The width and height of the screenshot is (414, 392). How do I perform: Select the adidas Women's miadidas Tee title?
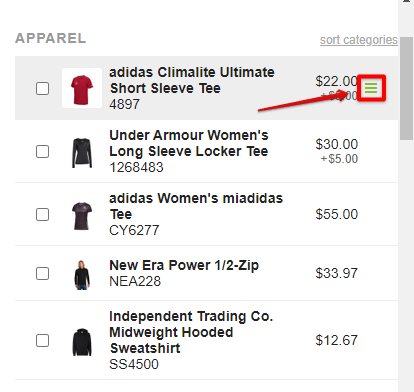[x=196, y=206]
